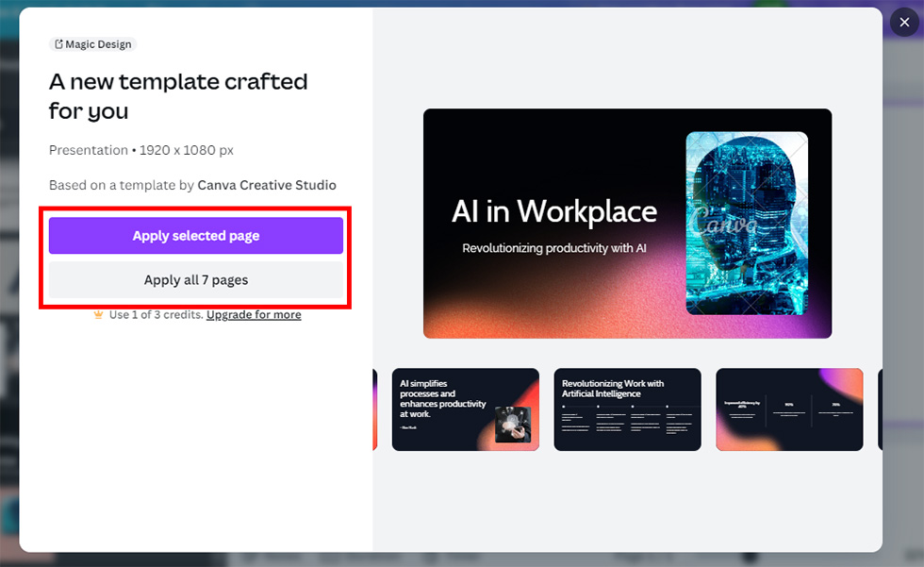
Task: Select the 'Revolutionizing Work with Artificial Intelligence' thumbnail
Action: [x=628, y=409]
